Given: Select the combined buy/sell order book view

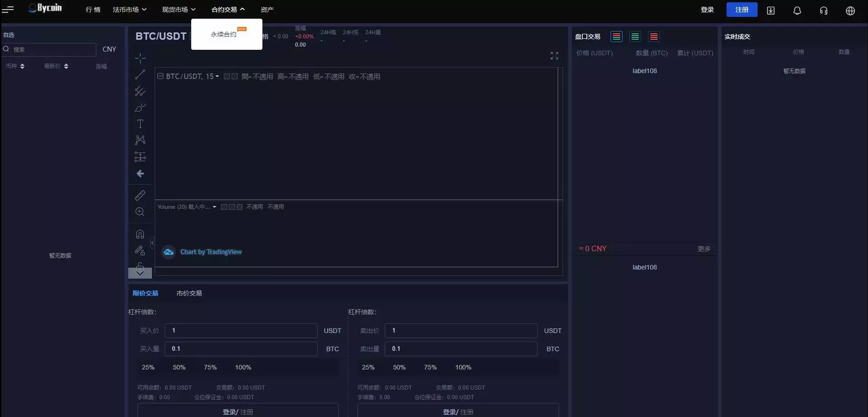Looking at the screenshot, I should point(616,37).
